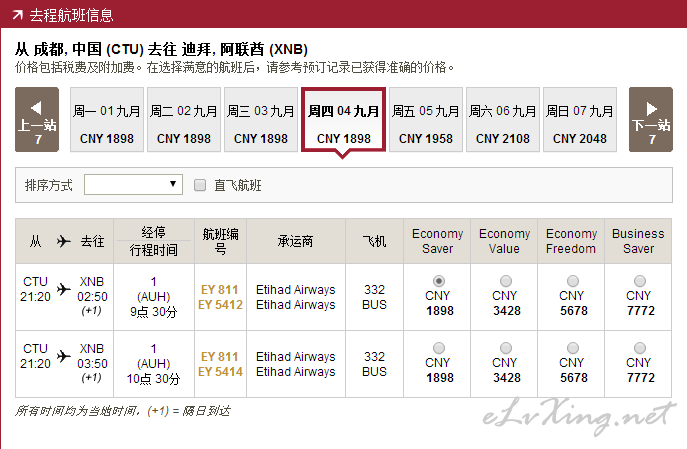Select Monday 01 September date tab

click(x=107, y=120)
